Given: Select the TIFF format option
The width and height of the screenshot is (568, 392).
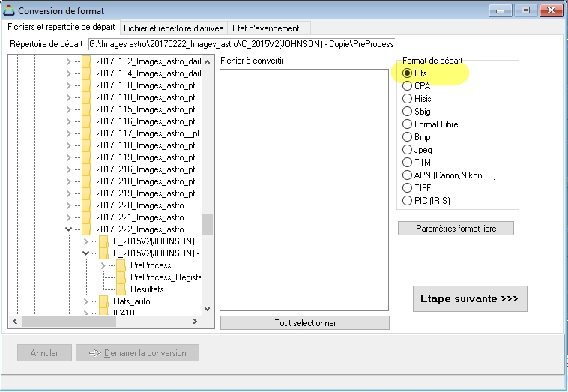Looking at the screenshot, I should 408,188.
